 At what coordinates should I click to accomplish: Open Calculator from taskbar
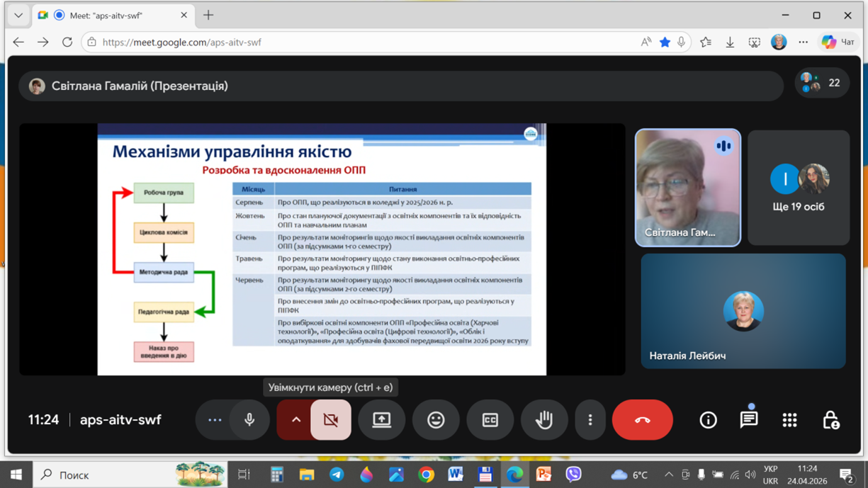tap(277, 475)
